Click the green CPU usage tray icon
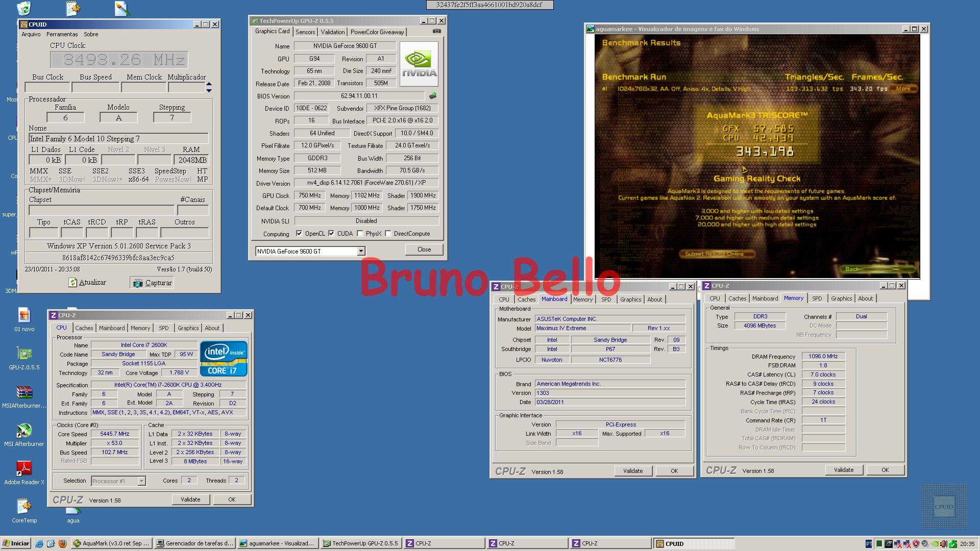 (x=879, y=544)
